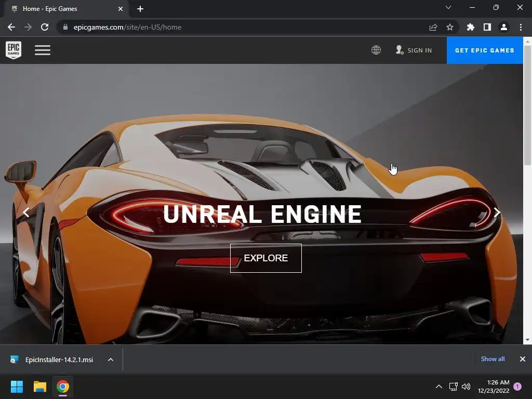Click the Explore button on the banner
This screenshot has width=532, height=399.
tap(265, 258)
